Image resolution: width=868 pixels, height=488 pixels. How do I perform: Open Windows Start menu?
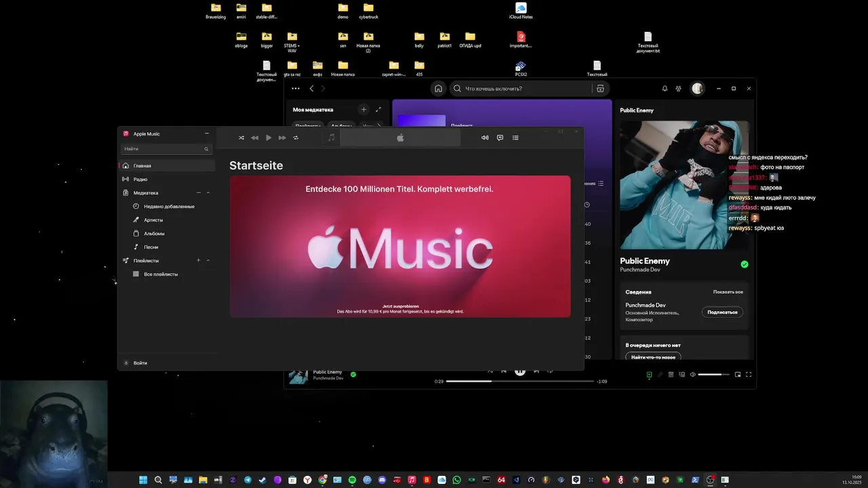tap(143, 480)
